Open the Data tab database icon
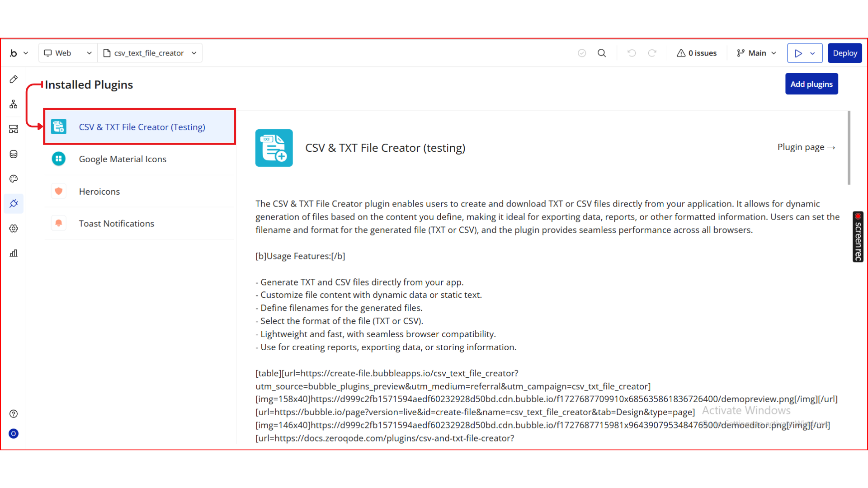868x488 pixels. (14, 154)
